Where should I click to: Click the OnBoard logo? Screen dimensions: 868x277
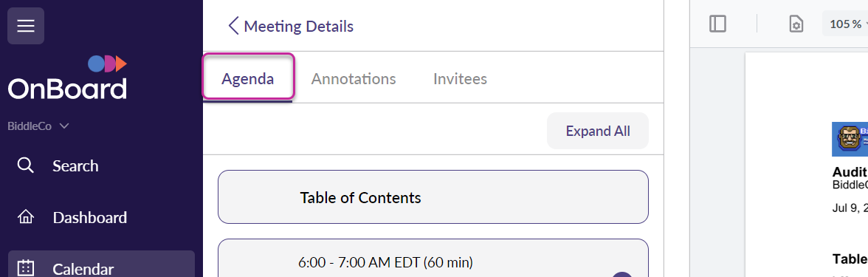tap(68, 78)
